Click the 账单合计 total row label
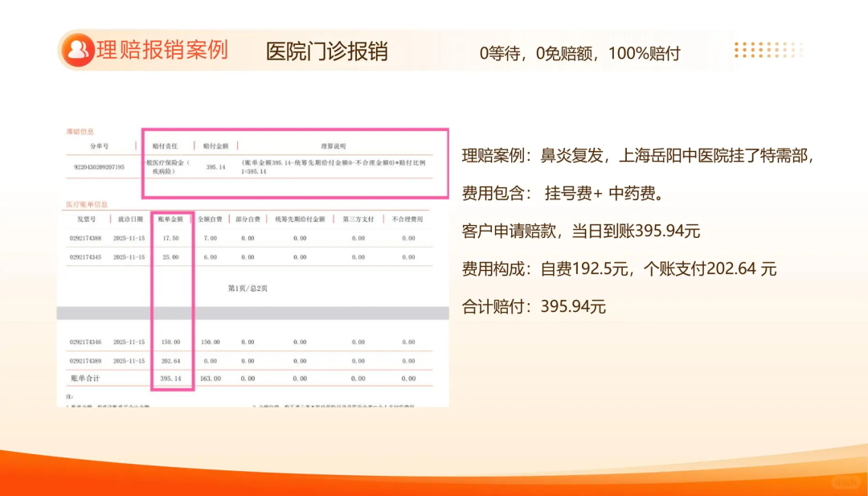This screenshot has width=868, height=496. 84,378
